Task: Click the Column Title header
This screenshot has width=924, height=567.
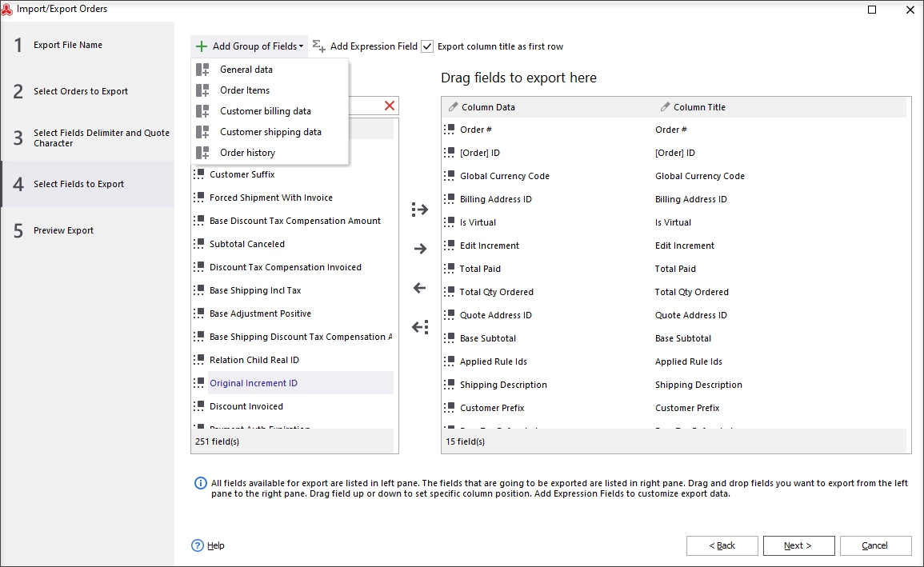Action: (699, 107)
